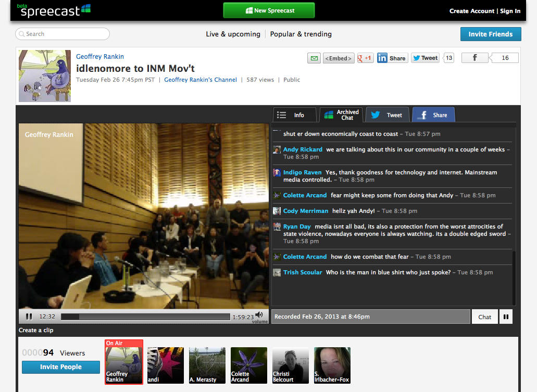Start a New Spreecast

(x=269, y=10)
